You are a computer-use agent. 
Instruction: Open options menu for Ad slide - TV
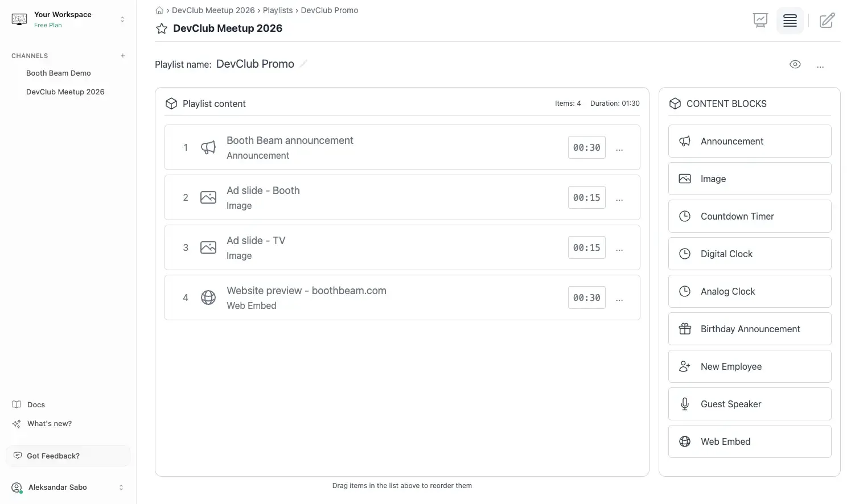click(619, 248)
